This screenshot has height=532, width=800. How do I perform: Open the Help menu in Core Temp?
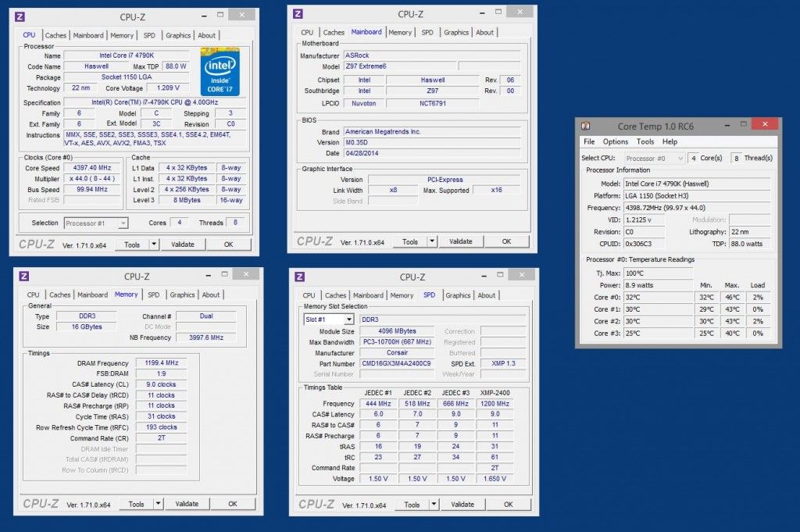tap(670, 142)
